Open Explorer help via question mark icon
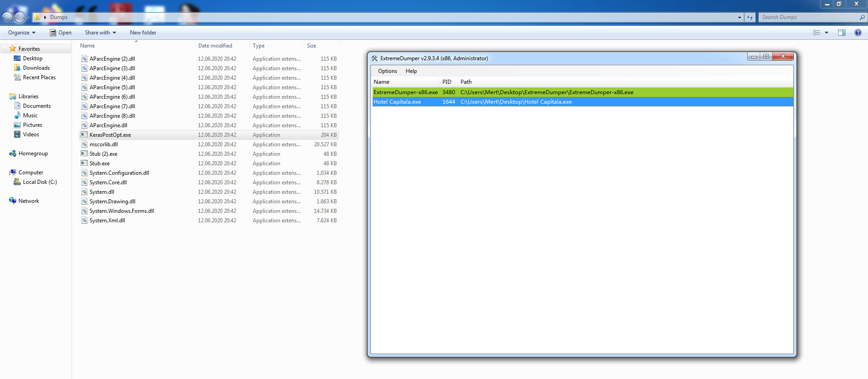This screenshot has height=379, width=868. point(858,33)
